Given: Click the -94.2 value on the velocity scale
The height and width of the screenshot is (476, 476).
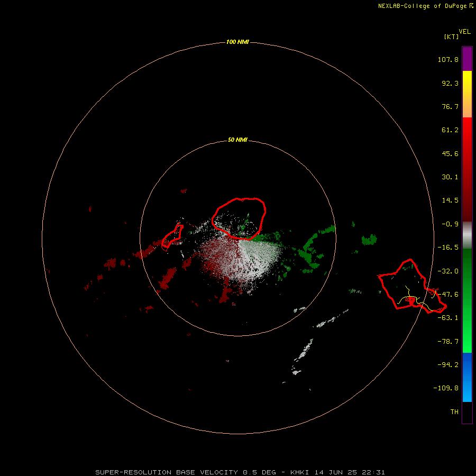Looking at the screenshot, I should click(448, 364).
